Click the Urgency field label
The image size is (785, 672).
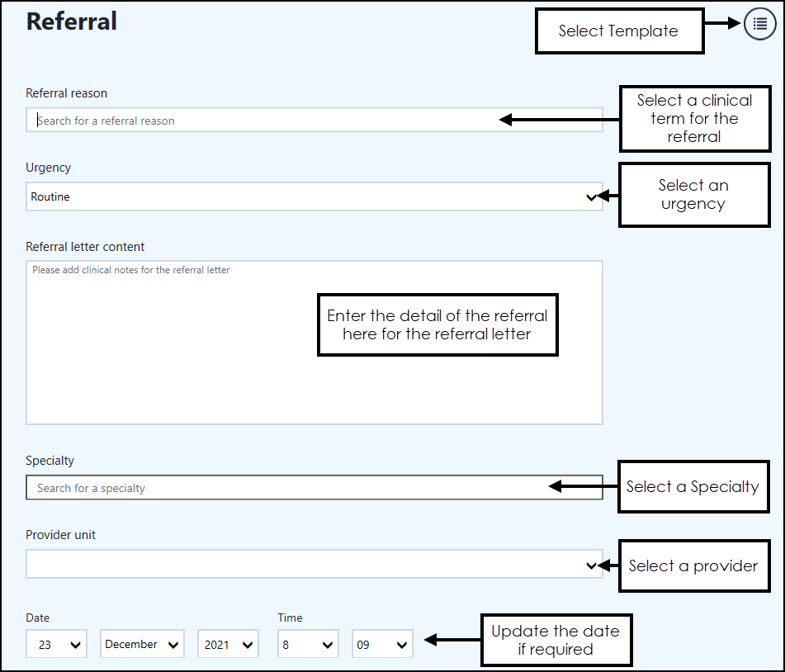tap(49, 168)
